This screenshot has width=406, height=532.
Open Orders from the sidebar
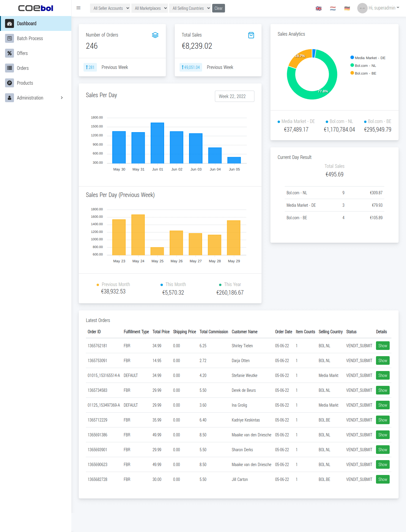pyautogui.click(x=36, y=68)
